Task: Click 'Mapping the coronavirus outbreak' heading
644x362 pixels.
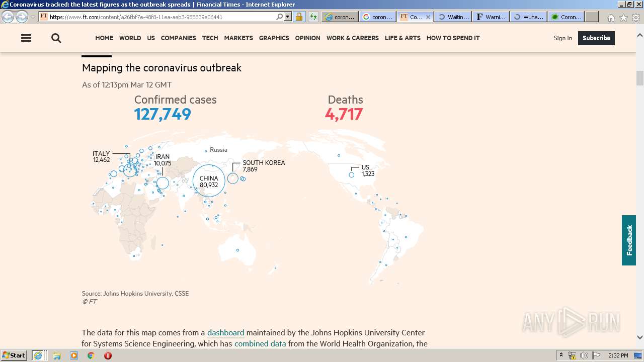Action: (162, 68)
